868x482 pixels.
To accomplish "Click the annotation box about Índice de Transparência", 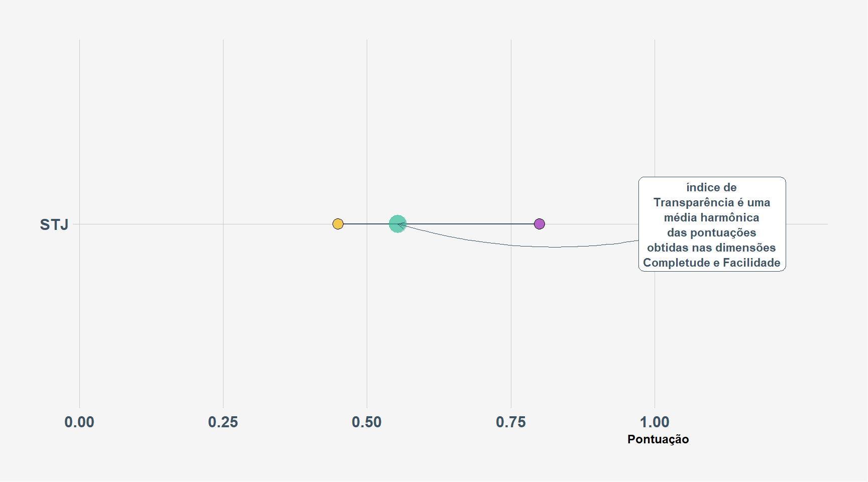I will (712, 224).
